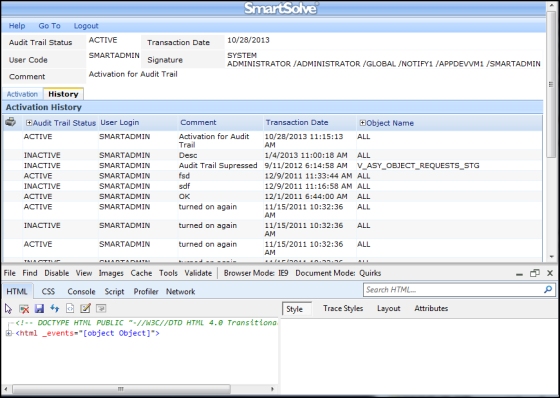Screen dimensions: 560x398
Task: Click the HTML pane scroll right arrow
Action: click(x=272, y=389)
